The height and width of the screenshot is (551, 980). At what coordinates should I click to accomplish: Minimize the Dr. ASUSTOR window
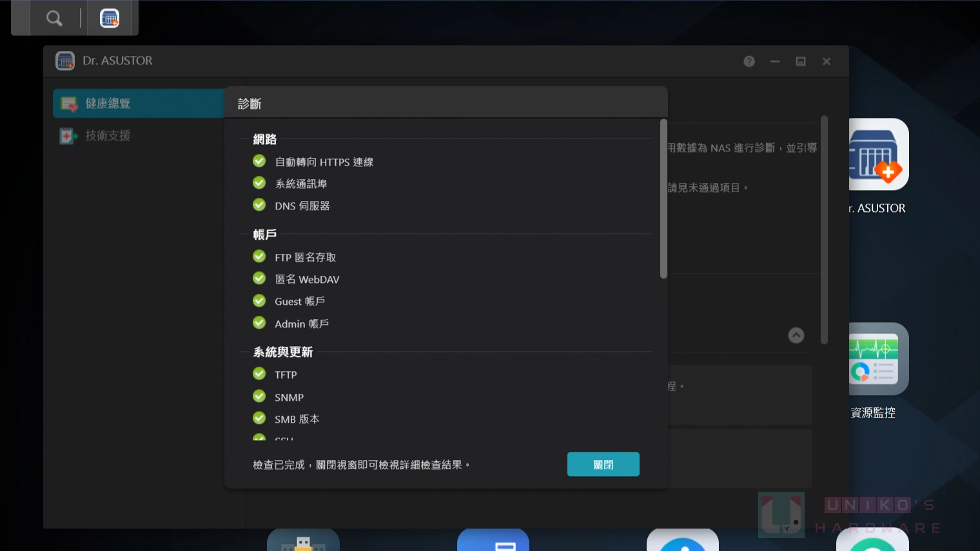[775, 61]
